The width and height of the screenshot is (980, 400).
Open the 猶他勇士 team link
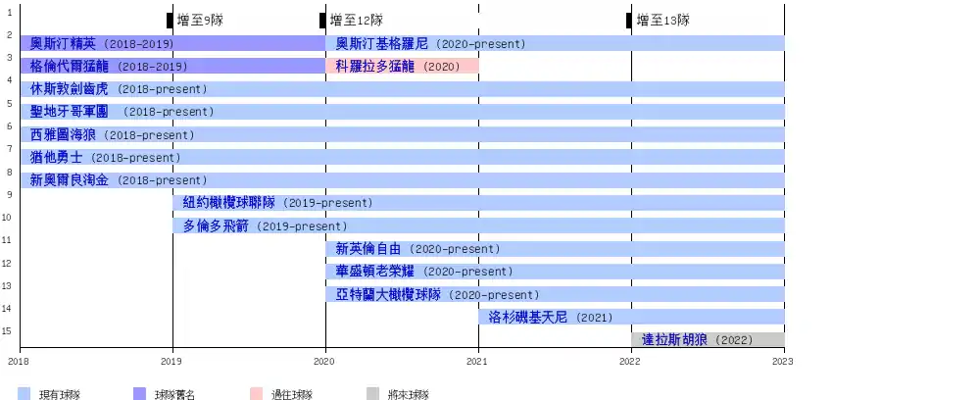56,158
